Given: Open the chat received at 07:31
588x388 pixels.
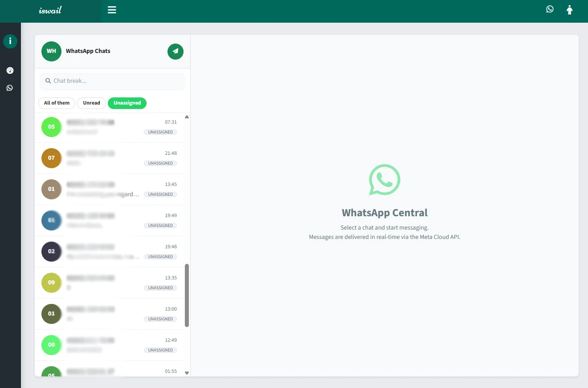Looking at the screenshot, I should [x=111, y=127].
